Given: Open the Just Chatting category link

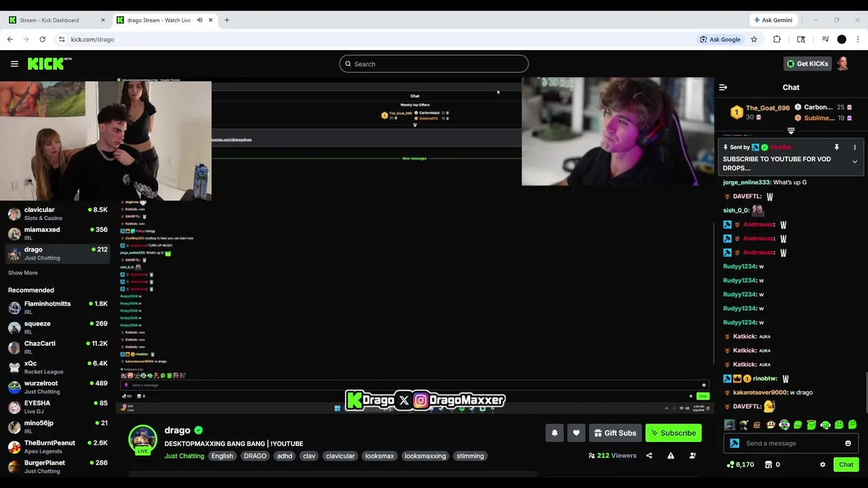Looking at the screenshot, I should [184, 456].
